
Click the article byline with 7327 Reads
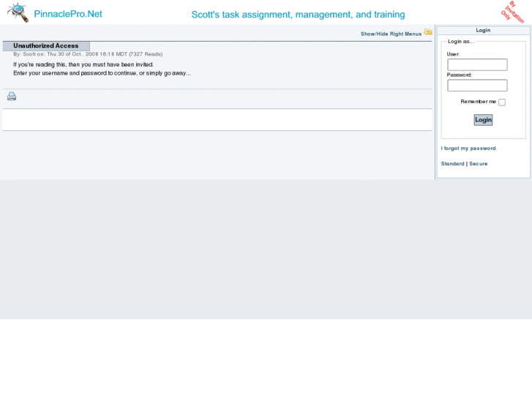point(88,54)
